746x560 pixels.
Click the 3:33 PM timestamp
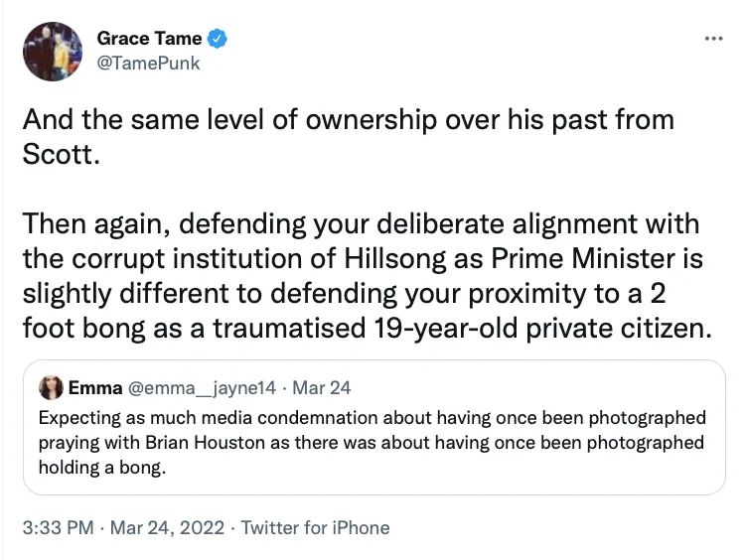[53, 527]
